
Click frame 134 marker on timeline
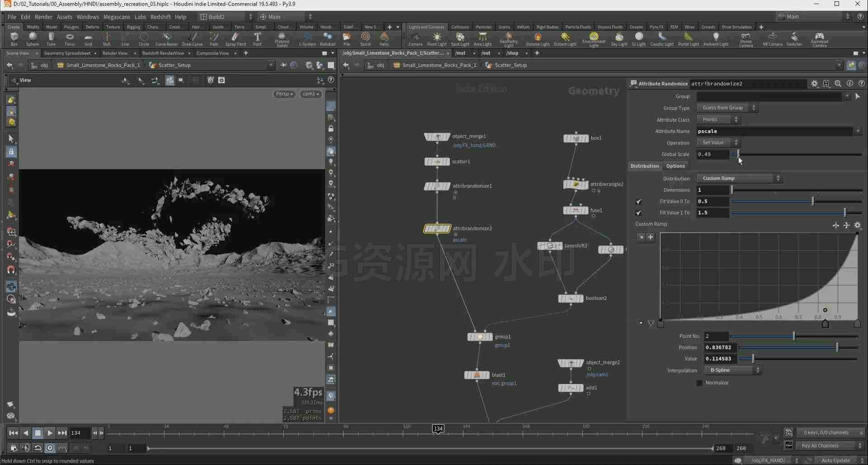(438, 429)
